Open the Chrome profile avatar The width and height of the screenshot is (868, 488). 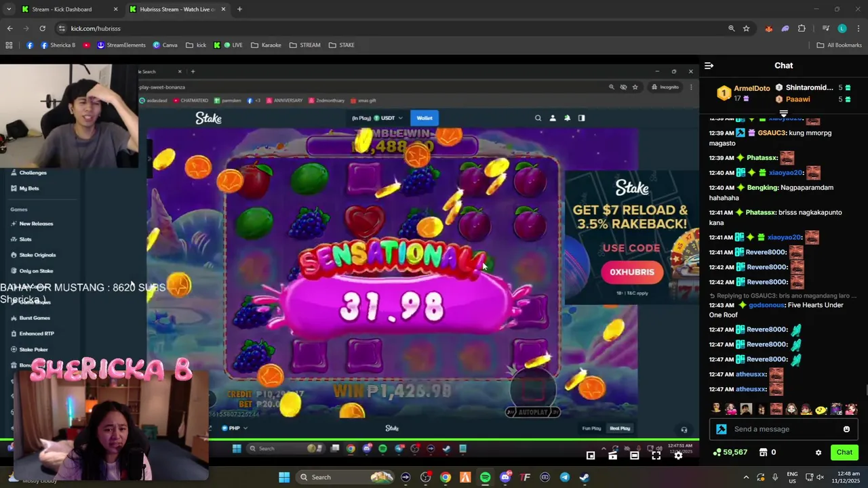click(x=842, y=28)
